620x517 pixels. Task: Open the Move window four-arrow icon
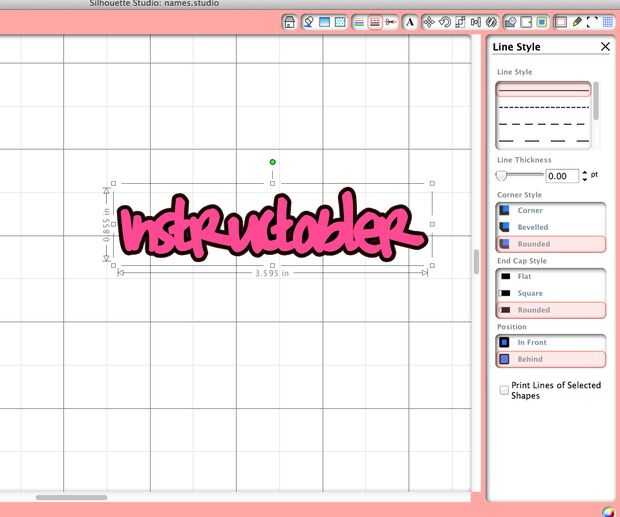(x=429, y=22)
